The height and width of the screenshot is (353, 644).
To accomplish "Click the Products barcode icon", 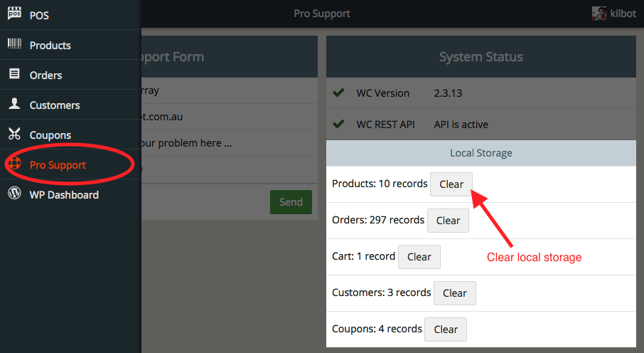I will (14, 44).
